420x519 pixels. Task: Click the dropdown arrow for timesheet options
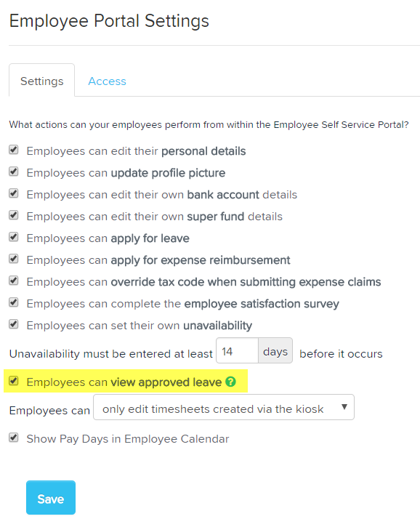click(x=344, y=407)
